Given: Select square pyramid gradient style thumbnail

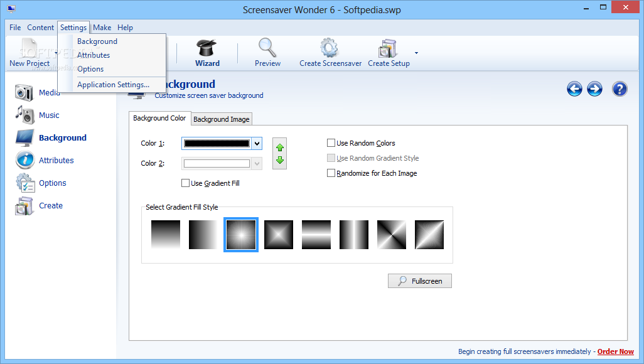Looking at the screenshot, I should point(279,235).
